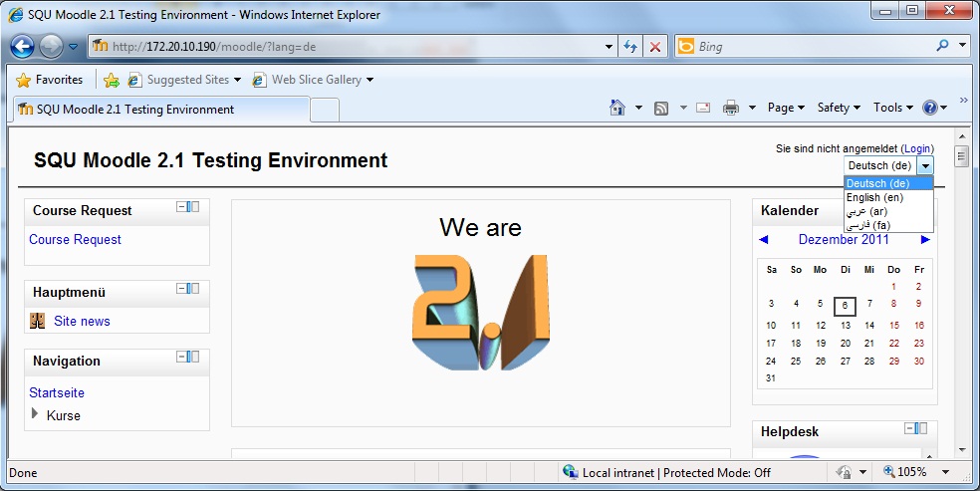This screenshot has width=980, height=491.
Task: Select Deutsch (de) in the language list
Action: coord(888,183)
